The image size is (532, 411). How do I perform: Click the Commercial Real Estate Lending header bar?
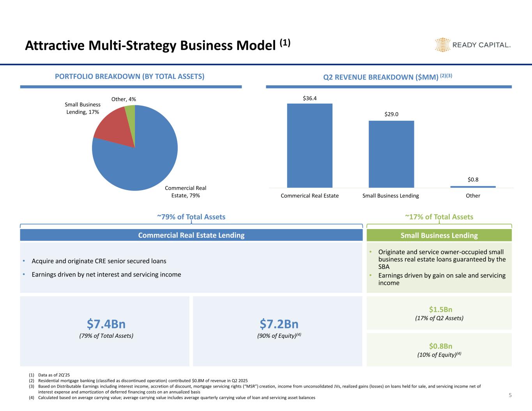191,235
